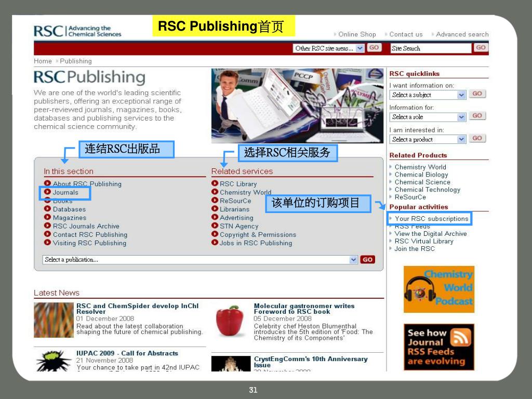Click GO next to Select a product
The height and width of the screenshot is (399, 532).
477,138
